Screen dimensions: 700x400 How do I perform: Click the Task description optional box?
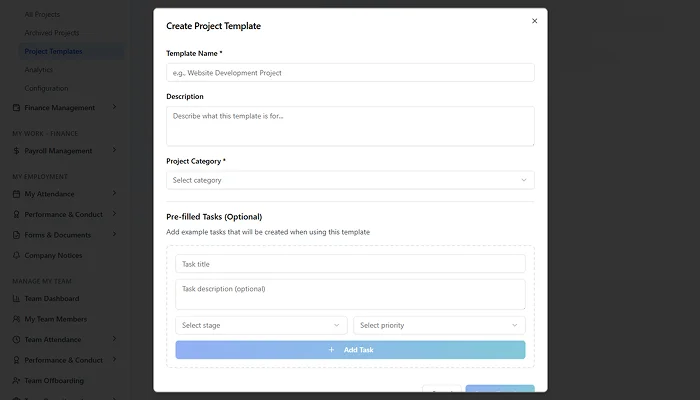(350, 294)
